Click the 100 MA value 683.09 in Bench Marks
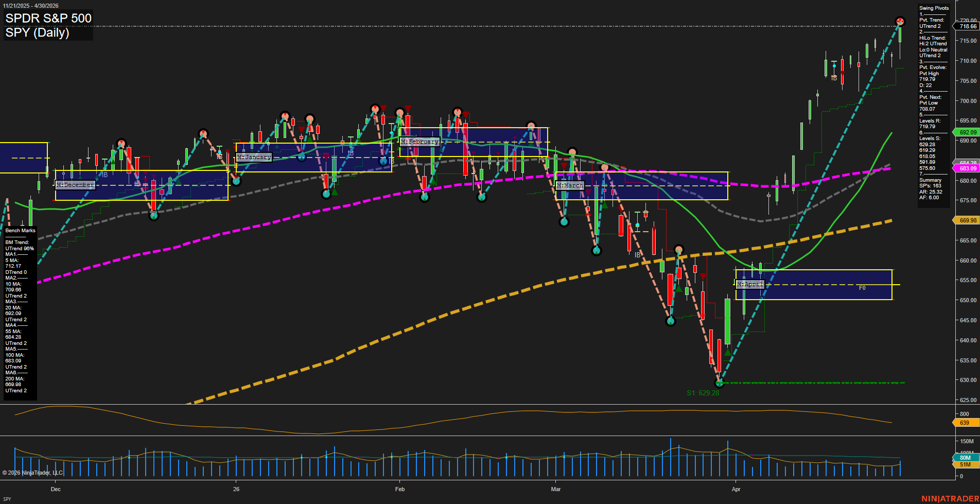 pos(13,361)
